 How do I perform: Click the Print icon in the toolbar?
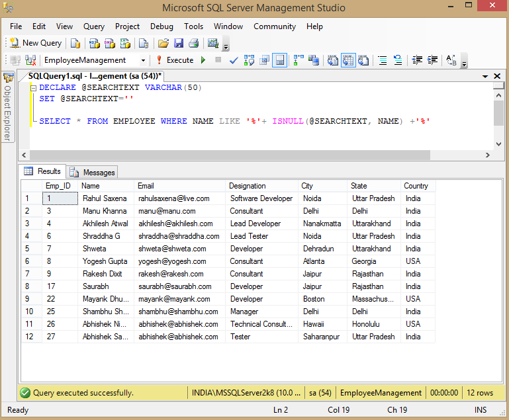[x=193, y=43]
